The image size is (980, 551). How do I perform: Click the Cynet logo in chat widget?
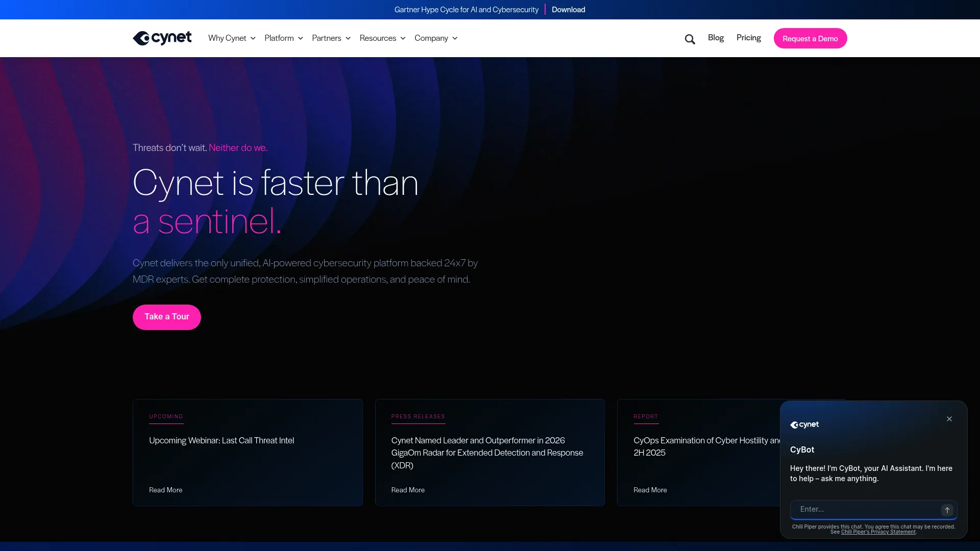[x=804, y=424]
